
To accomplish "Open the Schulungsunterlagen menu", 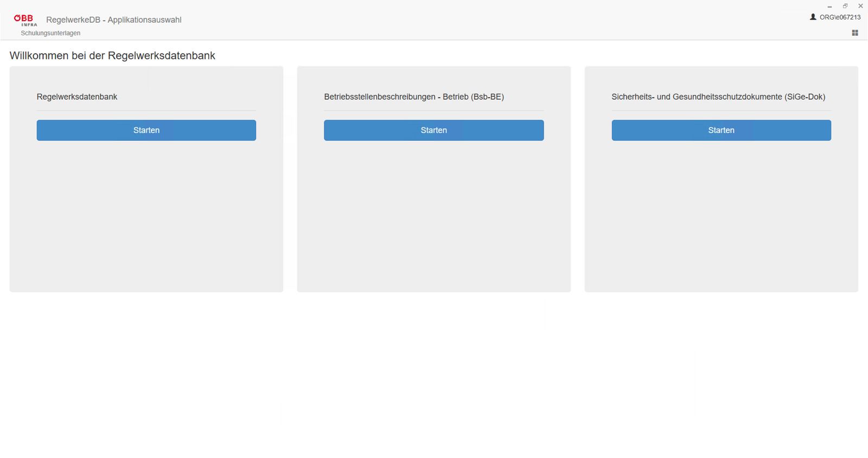I will [x=50, y=33].
